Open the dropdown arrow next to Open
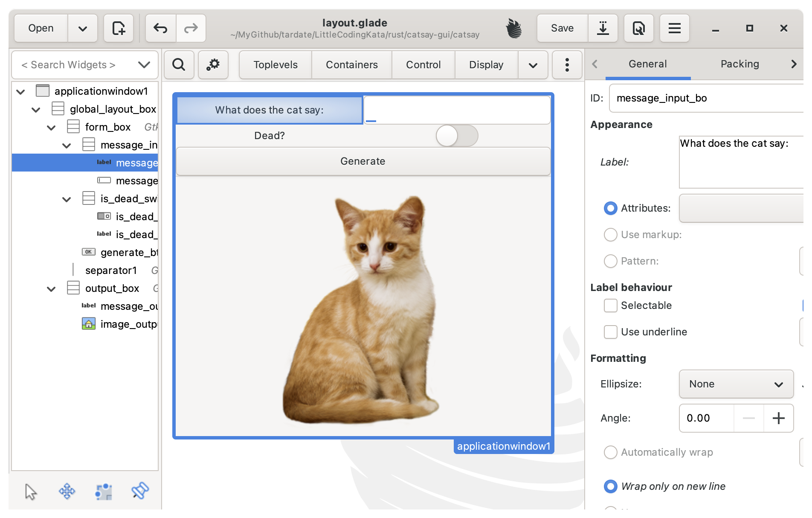812x518 pixels. point(83,28)
